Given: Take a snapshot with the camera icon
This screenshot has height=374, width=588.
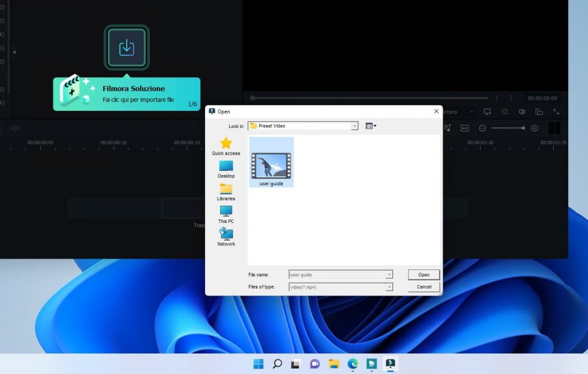Looking at the screenshot, I should click(x=505, y=111).
